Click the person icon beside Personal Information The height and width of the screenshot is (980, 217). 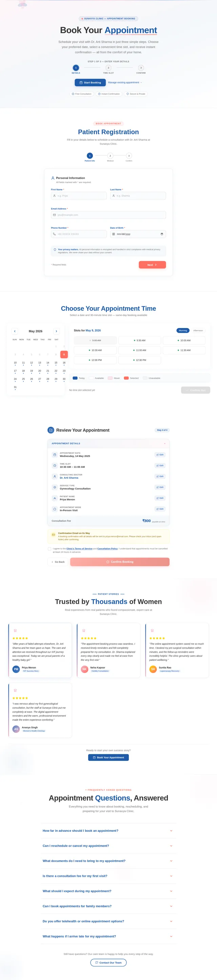(53, 178)
